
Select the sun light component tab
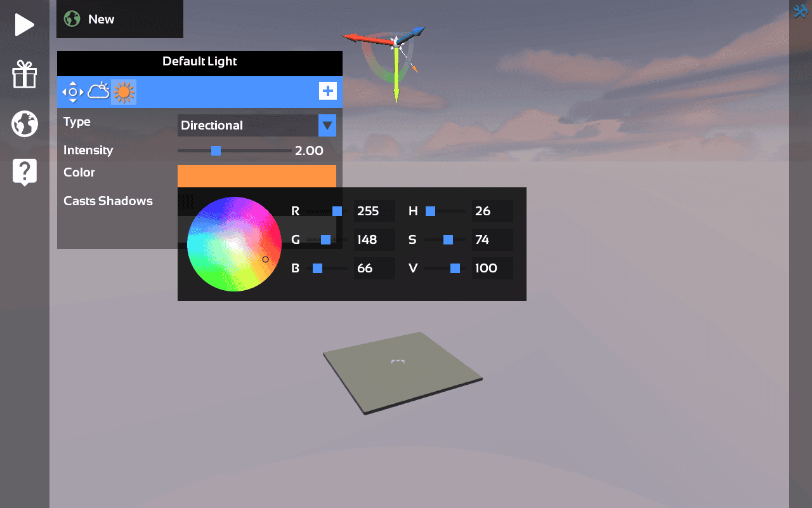124,91
